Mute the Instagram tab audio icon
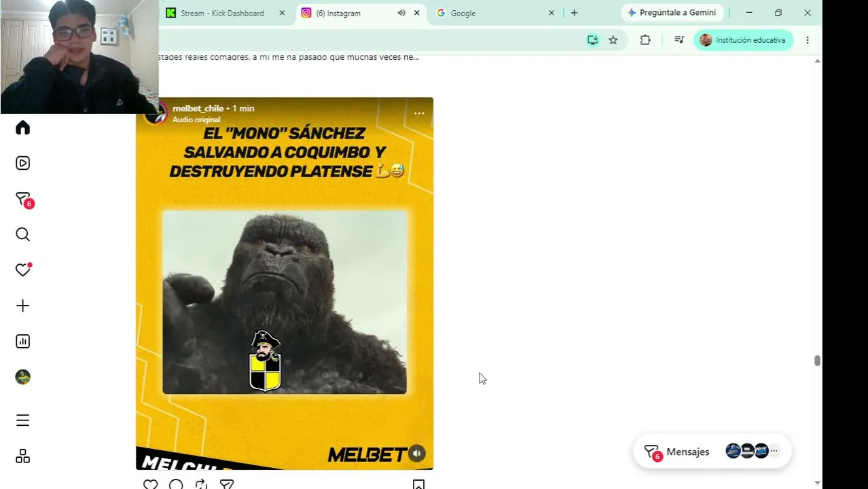The image size is (868, 489). point(401,13)
